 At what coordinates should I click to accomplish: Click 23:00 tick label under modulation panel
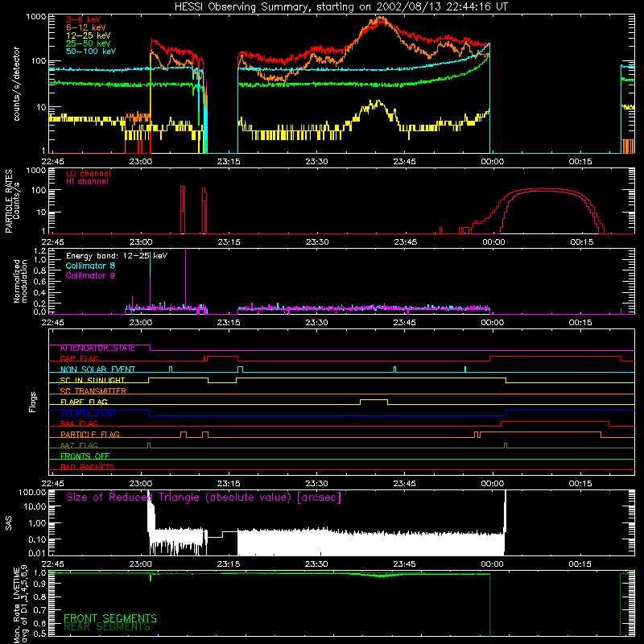coord(140,323)
